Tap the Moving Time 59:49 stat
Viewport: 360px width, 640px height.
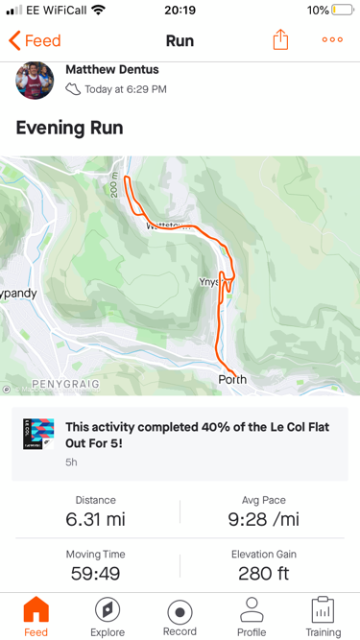[x=96, y=566]
